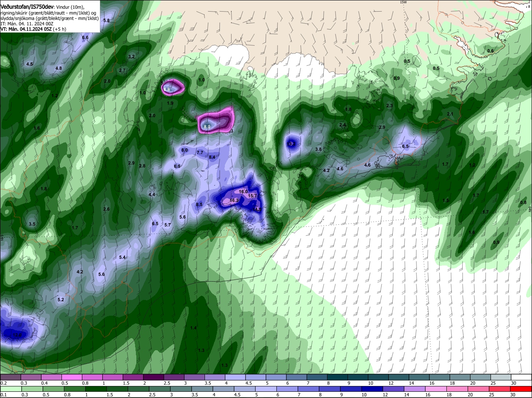Pick the snow legend swatch starting at 3
Image resolution: width=532 pixels, height=398 pixels.
(195, 377)
